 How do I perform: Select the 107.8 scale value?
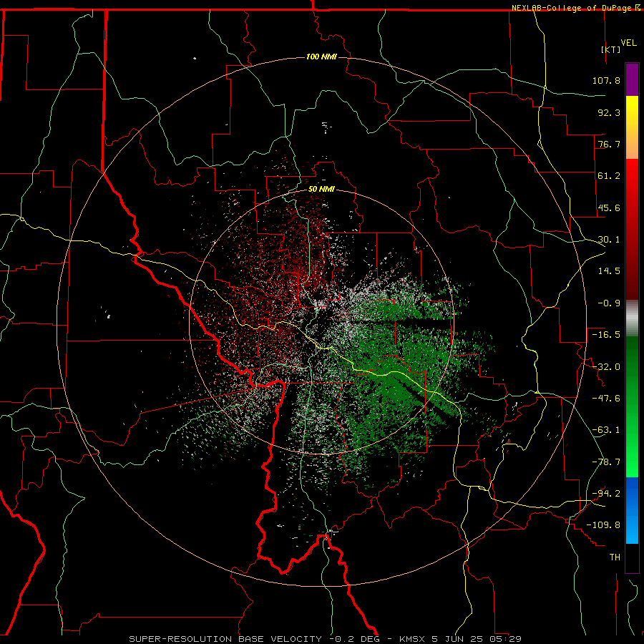coord(606,80)
